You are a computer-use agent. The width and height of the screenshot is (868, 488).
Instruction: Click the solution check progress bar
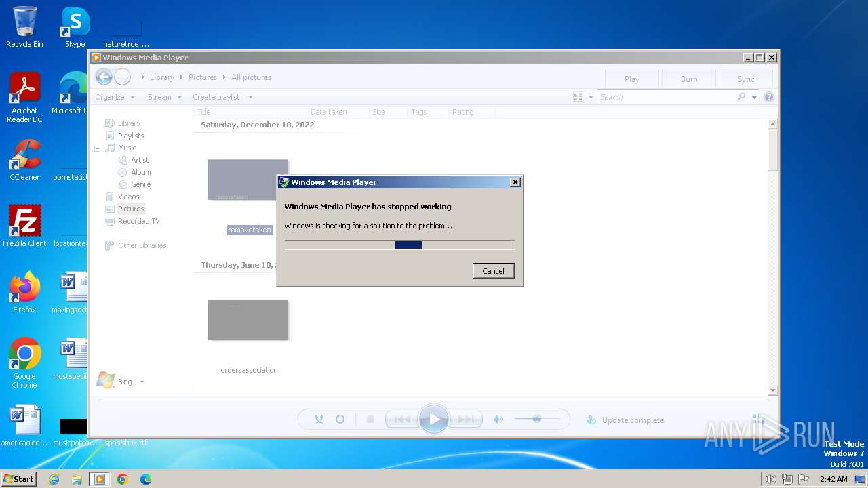pyautogui.click(x=400, y=245)
